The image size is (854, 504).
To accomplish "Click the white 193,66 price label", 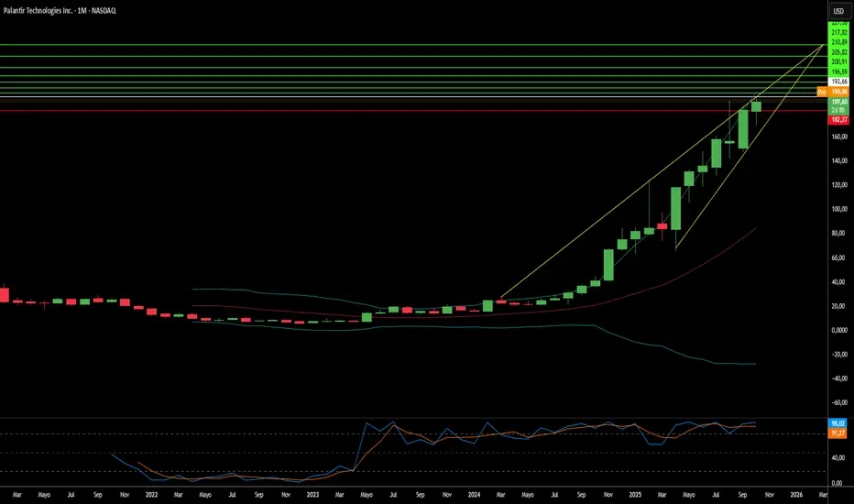I will (x=839, y=82).
